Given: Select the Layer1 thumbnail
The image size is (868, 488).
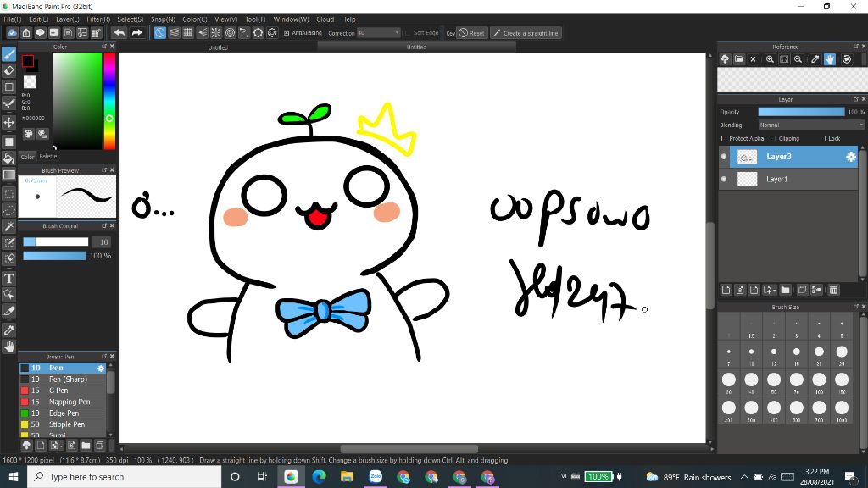Looking at the screenshot, I should pyautogui.click(x=748, y=180).
